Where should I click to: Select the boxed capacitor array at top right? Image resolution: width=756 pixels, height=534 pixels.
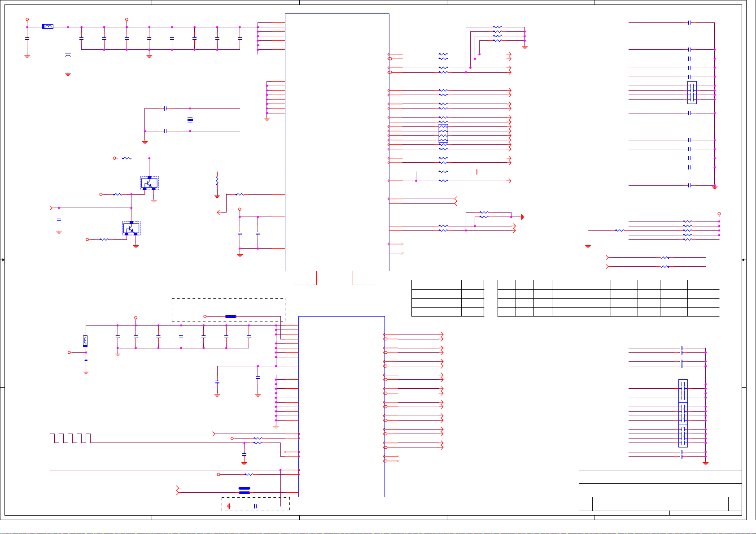point(692,92)
